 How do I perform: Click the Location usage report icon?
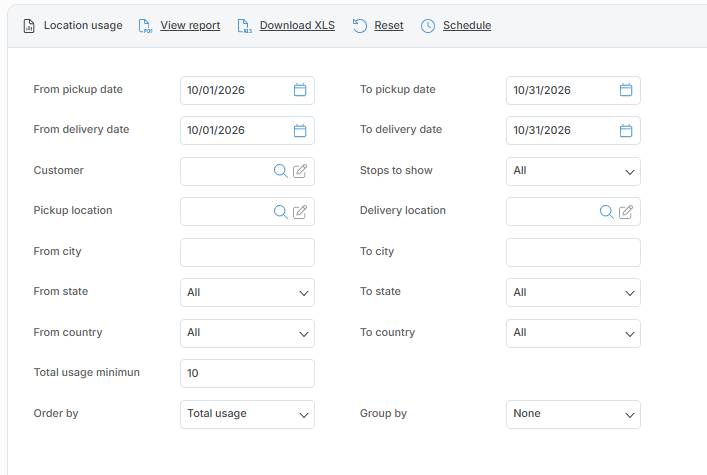pyautogui.click(x=29, y=26)
